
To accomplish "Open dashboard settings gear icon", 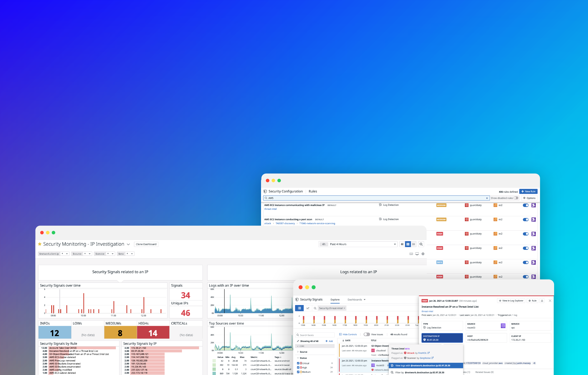I will click(423, 254).
